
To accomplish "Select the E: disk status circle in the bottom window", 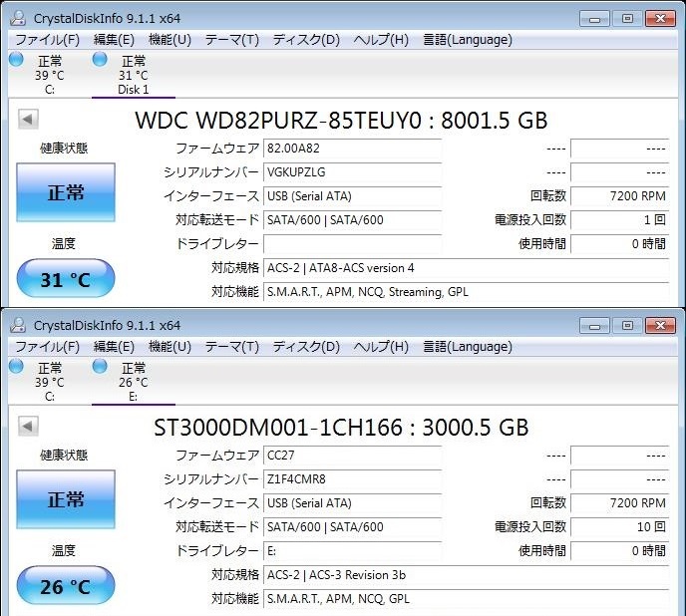I will tap(100, 366).
